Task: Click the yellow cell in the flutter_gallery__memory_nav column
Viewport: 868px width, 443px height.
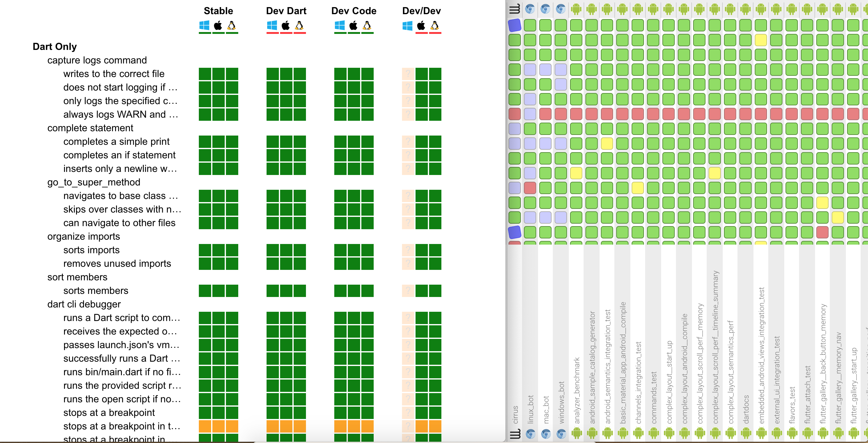Action: pyautogui.click(x=838, y=217)
